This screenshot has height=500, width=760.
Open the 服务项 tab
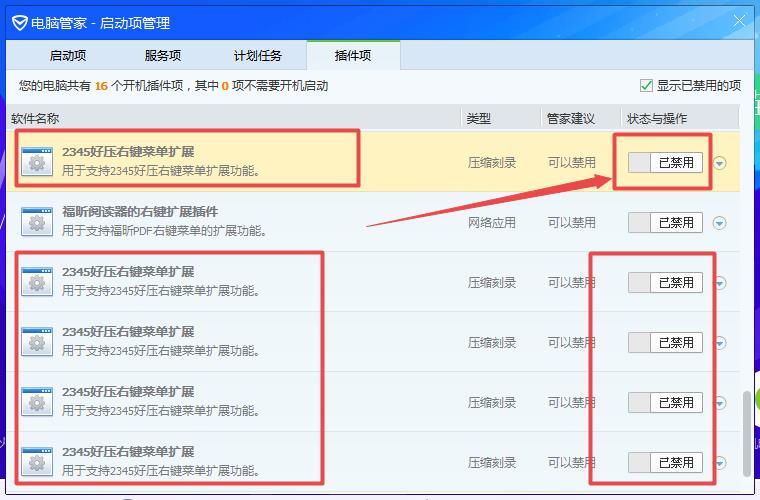162,56
